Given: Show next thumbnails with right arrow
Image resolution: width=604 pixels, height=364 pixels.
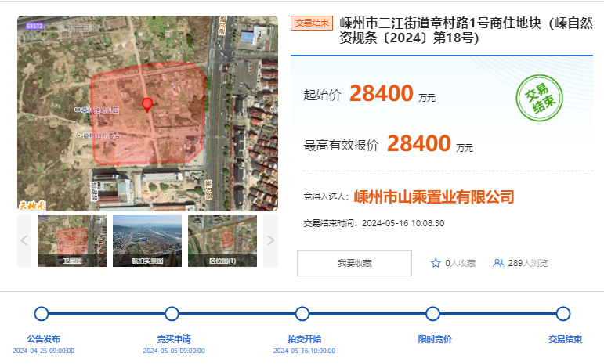Looking at the screenshot, I should point(270,240).
